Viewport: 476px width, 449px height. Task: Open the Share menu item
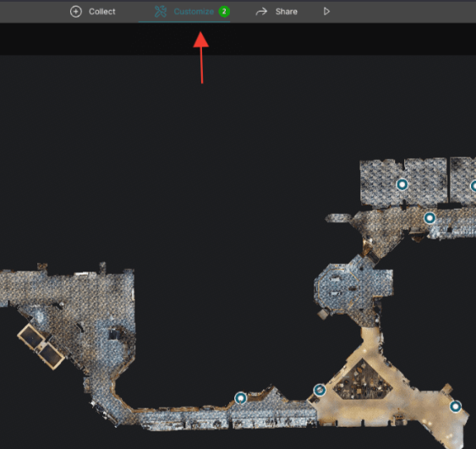point(287,12)
